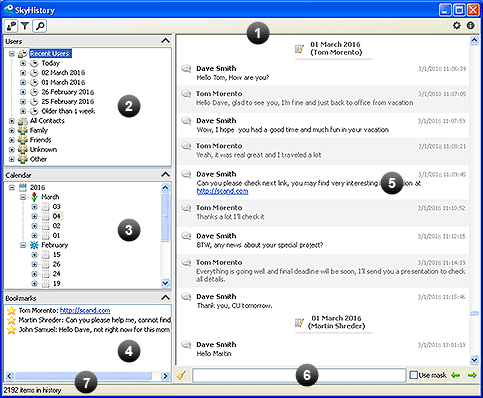The width and height of the screenshot is (483, 398).
Task: Go to previous search result green arrow
Action: click(456, 375)
